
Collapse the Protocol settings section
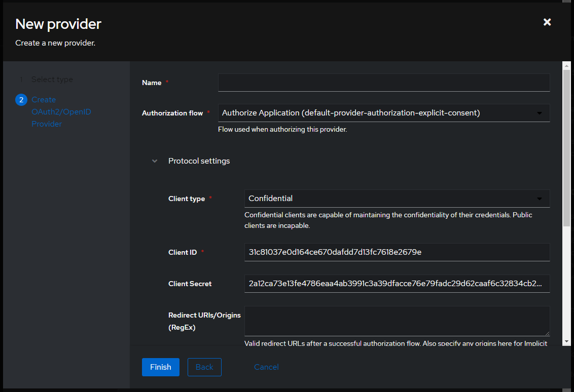(x=155, y=161)
